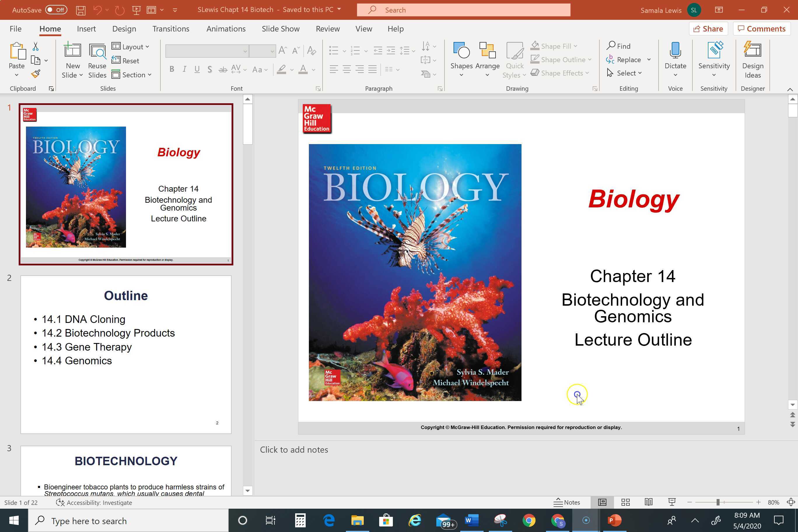This screenshot has height=532, width=798.
Task: Adjust the zoom slider
Action: pos(719,503)
